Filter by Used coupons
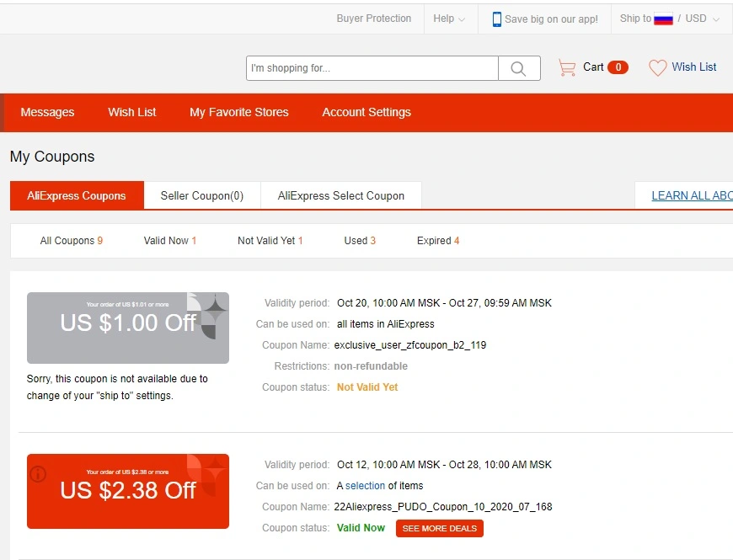Image resolution: width=733 pixels, height=560 pixels. [360, 241]
